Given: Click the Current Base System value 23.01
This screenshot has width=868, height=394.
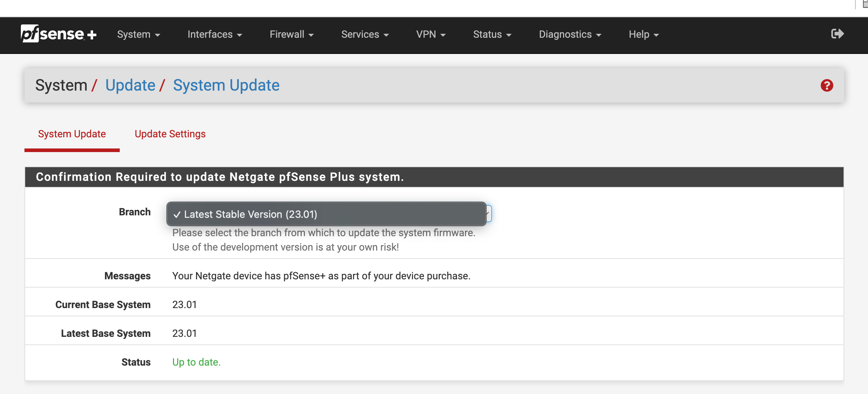Looking at the screenshot, I should pos(184,305).
